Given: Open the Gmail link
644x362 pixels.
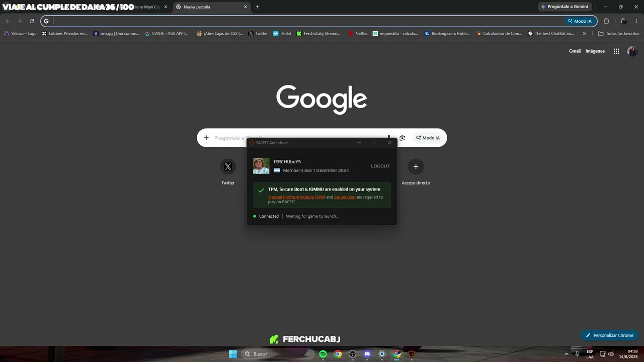Looking at the screenshot, I should click(x=575, y=51).
